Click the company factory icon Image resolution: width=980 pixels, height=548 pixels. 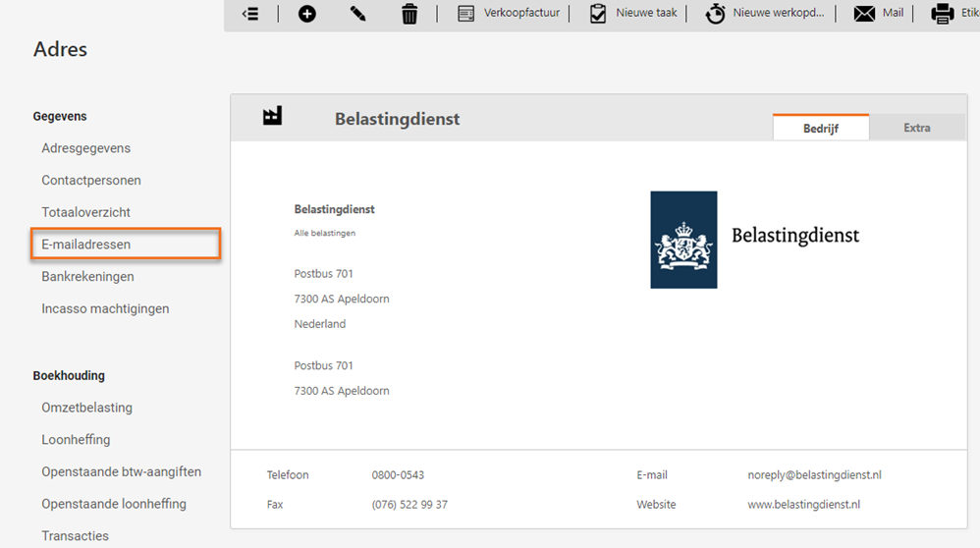272,116
